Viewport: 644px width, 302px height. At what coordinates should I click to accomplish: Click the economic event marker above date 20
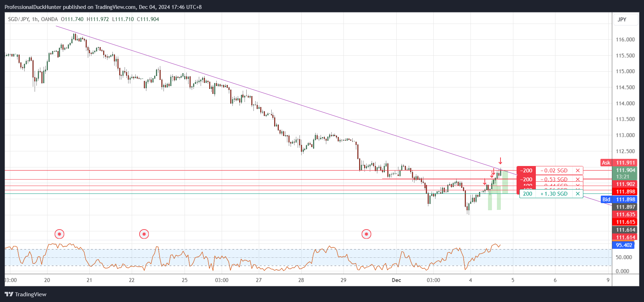59,234
